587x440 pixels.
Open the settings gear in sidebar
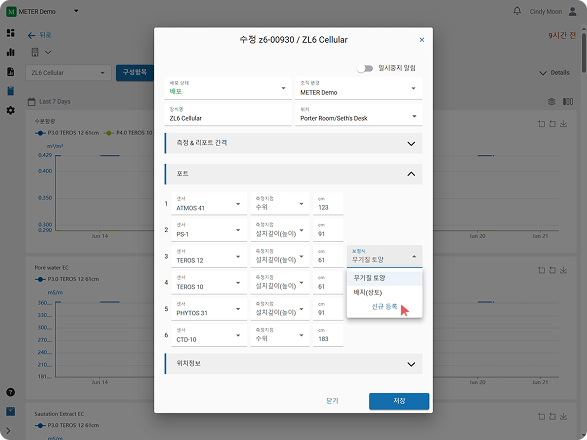10,110
